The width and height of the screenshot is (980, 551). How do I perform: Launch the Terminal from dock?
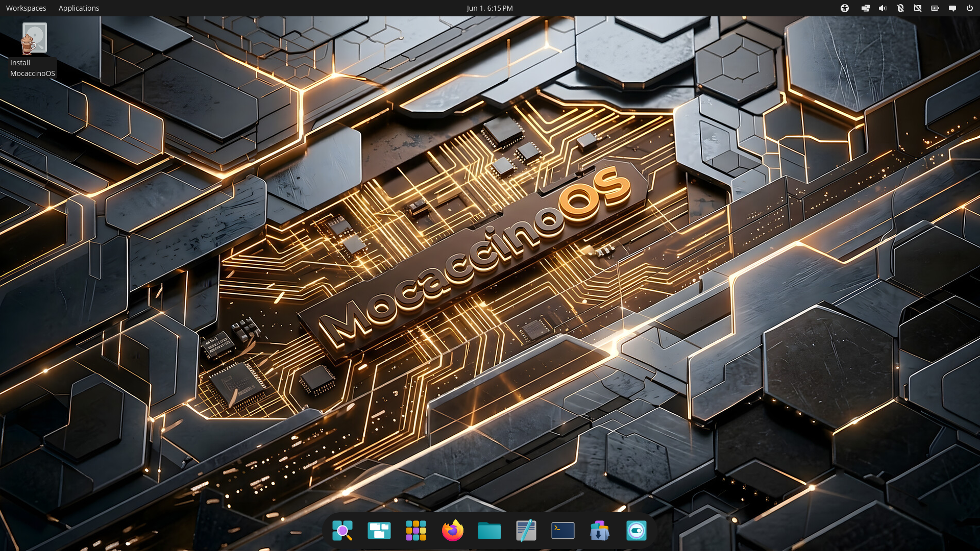(563, 531)
